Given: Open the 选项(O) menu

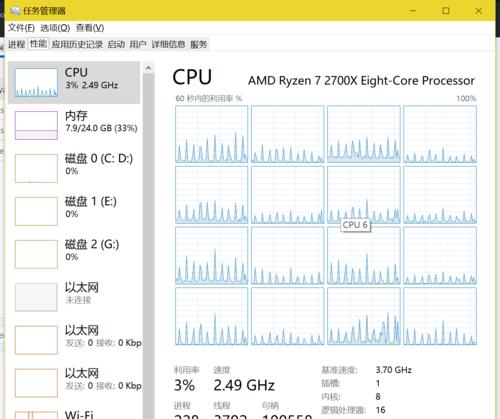Looking at the screenshot, I should (x=55, y=28).
